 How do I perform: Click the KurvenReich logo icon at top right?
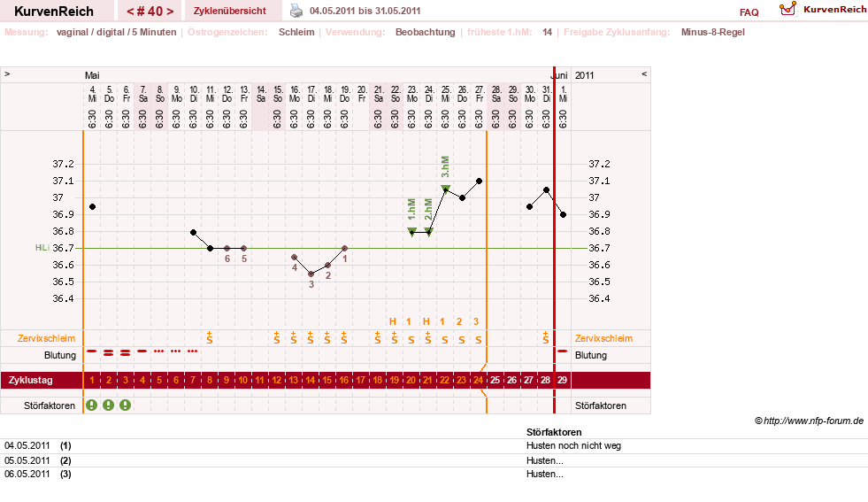pos(787,9)
